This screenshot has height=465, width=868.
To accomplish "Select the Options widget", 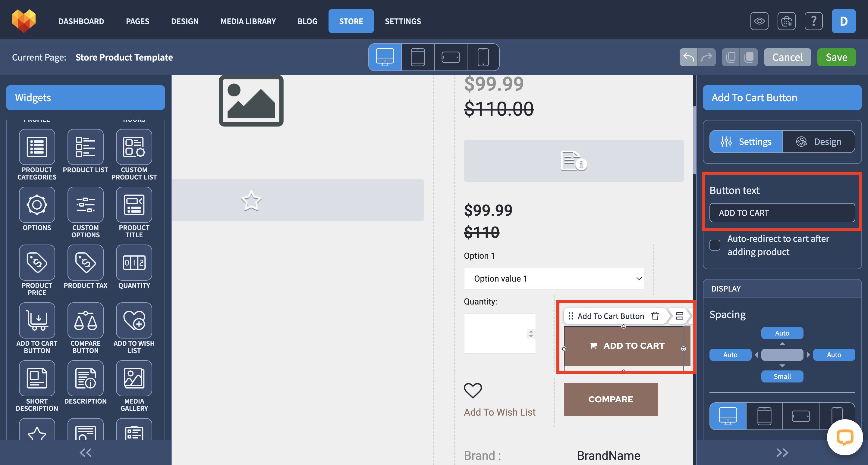I will (x=37, y=205).
